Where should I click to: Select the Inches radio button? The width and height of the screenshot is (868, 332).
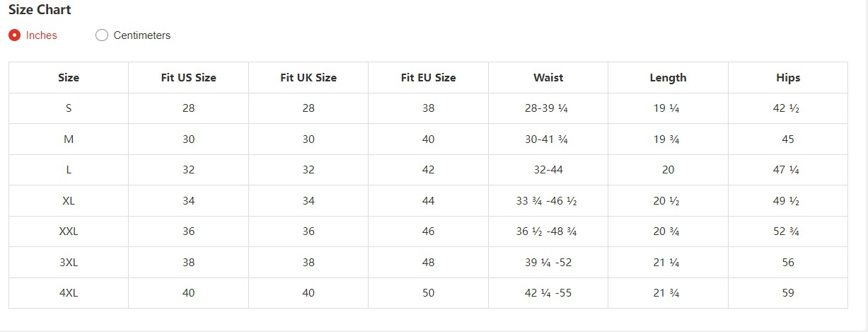[x=14, y=35]
